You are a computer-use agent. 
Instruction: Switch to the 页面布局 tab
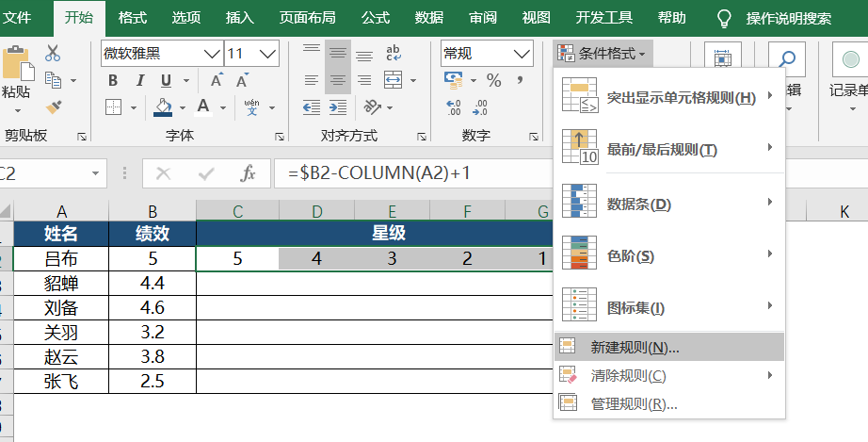coord(307,17)
